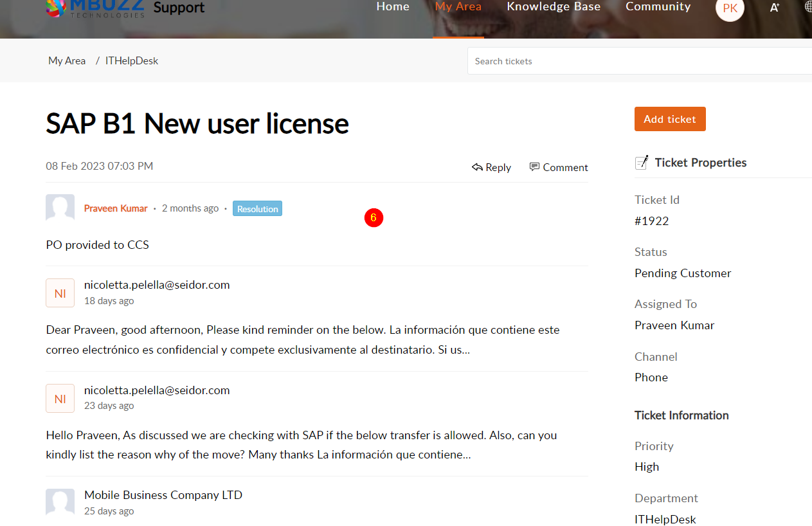Click Praveen Kumar's avatar image
812x526 pixels.
[60, 208]
